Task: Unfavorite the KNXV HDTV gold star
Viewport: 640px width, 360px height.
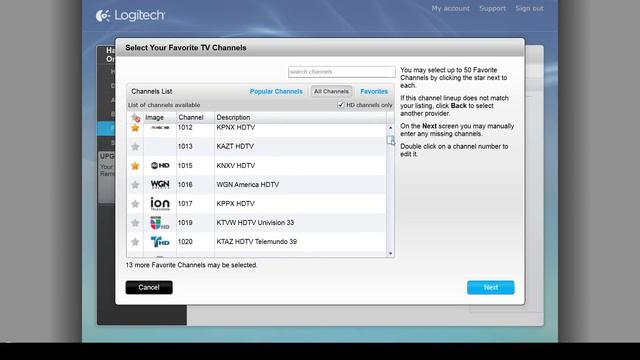Action: [135, 166]
